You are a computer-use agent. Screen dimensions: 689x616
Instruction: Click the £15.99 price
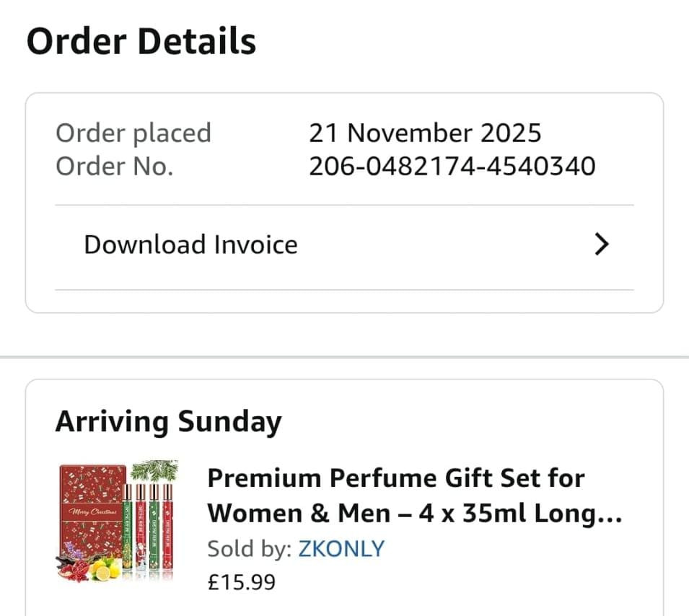pos(241,582)
